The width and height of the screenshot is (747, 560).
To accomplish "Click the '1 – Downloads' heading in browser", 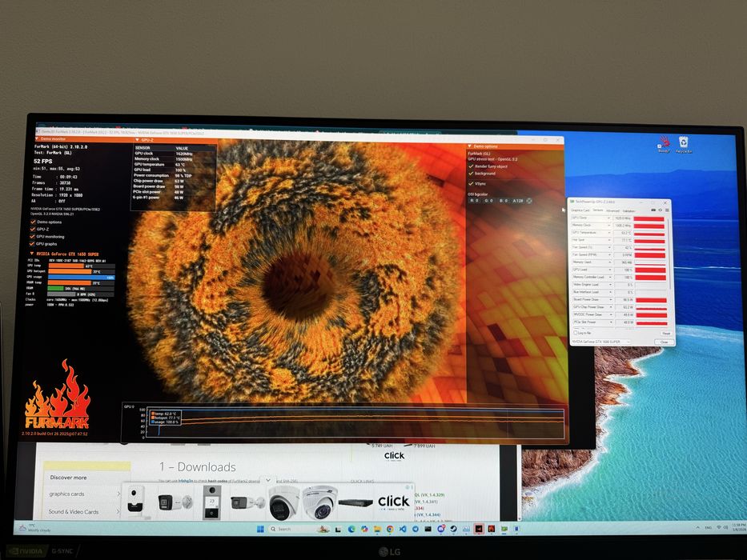I will pyautogui.click(x=198, y=466).
